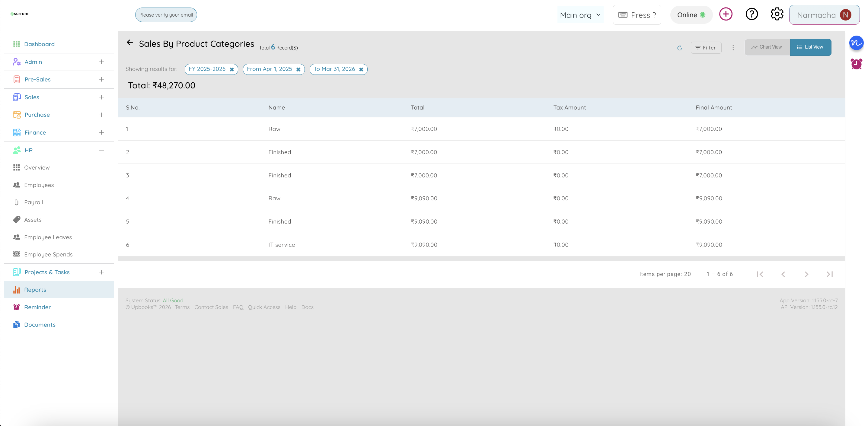Image resolution: width=868 pixels, height=426 pixels.
Task: Click the back arrow beside report title
Action: [x=130, y=43]
